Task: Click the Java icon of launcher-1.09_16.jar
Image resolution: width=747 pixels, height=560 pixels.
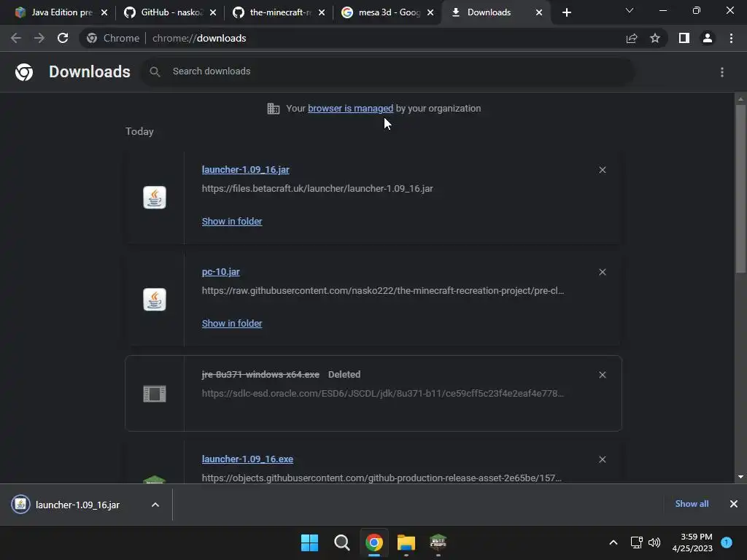Action: pos(155,197)
